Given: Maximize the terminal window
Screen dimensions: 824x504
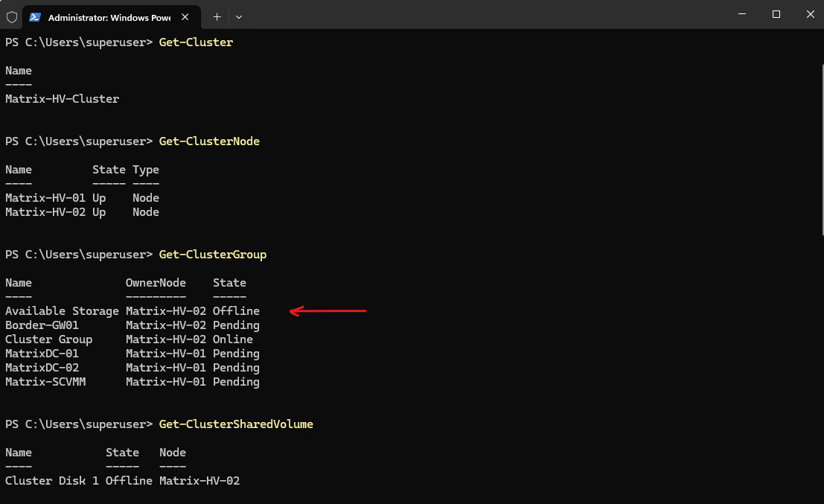Looking at the screenshot, I should (x=776, y=14).
